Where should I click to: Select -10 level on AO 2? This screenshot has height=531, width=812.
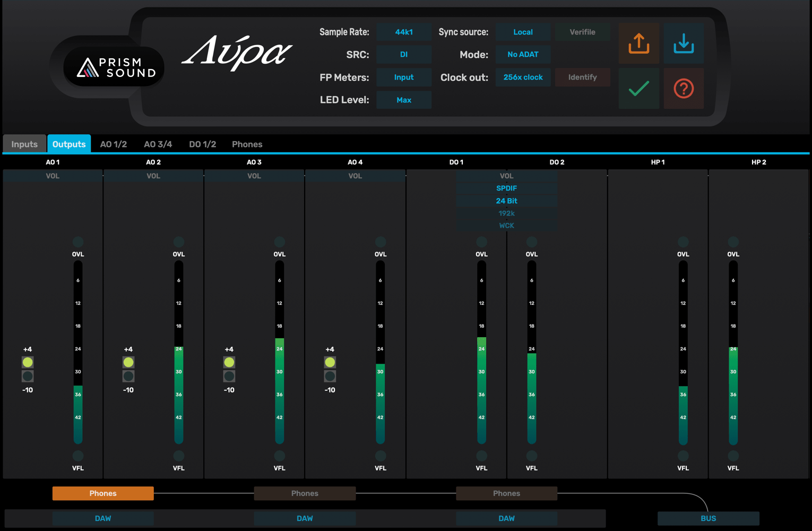128,376
